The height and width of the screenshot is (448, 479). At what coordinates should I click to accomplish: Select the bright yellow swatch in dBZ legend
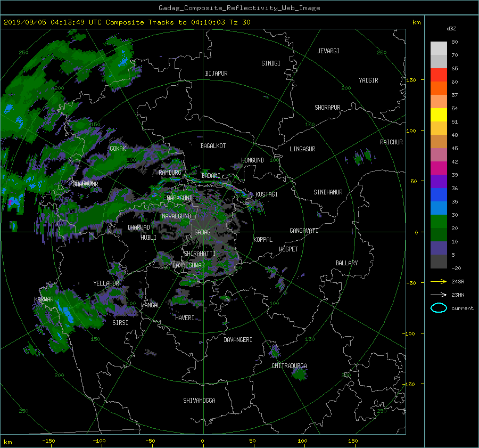click(x=439, y=115)
